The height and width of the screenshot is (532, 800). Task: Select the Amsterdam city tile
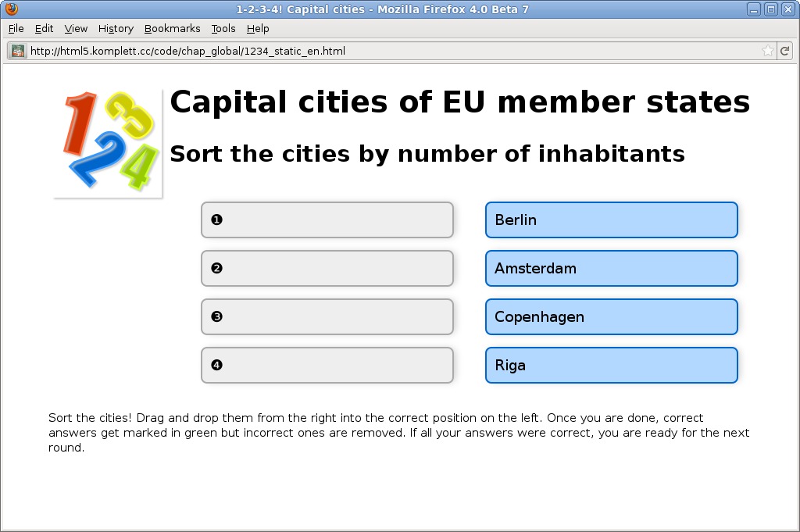[611, 268]
